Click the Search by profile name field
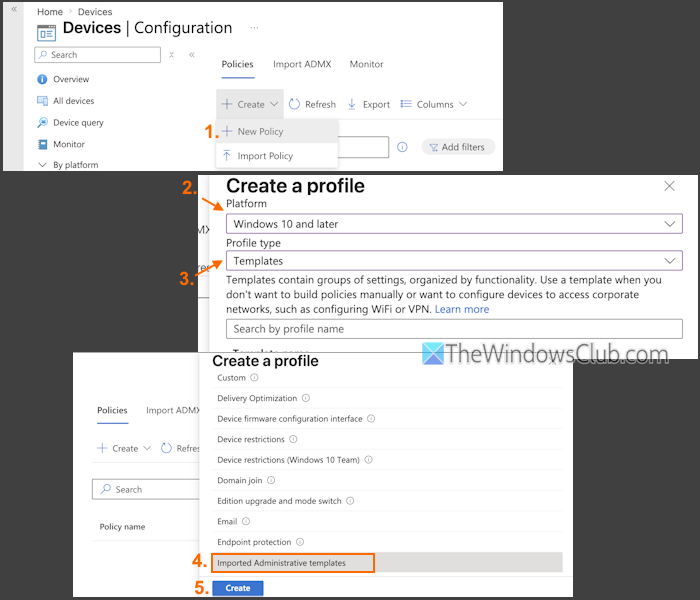This screenshot has height=600, width=700. pos(454,329)
